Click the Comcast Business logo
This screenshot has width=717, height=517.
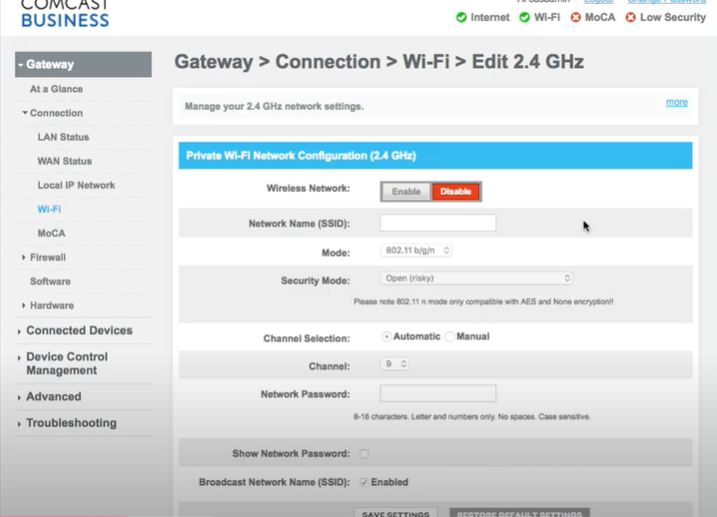coord(65,14)
